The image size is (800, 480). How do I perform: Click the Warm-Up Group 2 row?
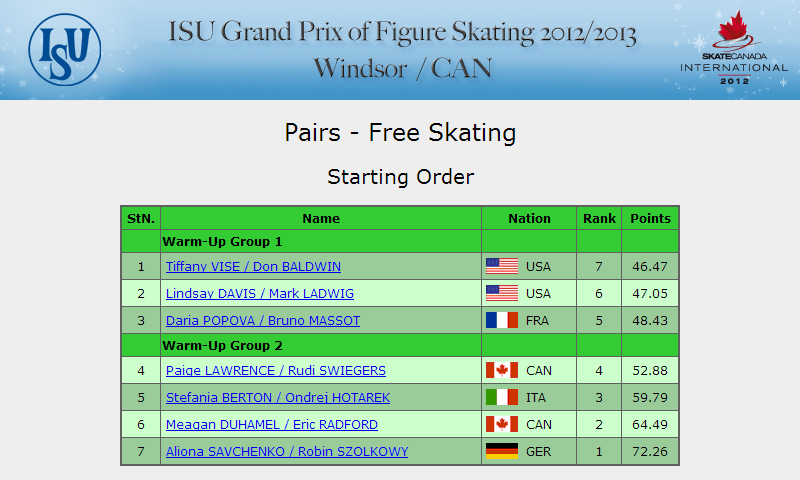399,345
